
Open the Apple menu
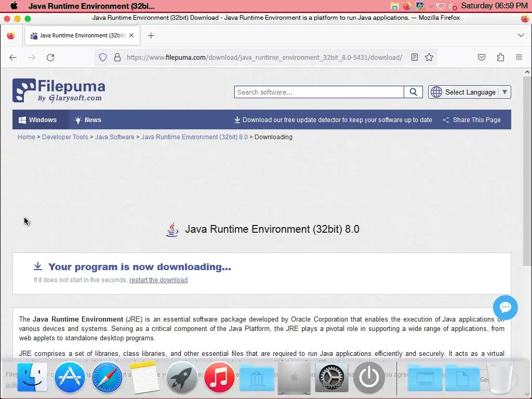[14, 6]
